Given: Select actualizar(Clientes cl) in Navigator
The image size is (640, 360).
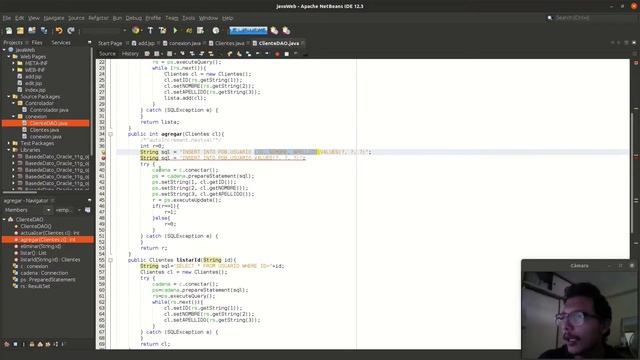Looking at the screenshot, I should tap(50, 233).
